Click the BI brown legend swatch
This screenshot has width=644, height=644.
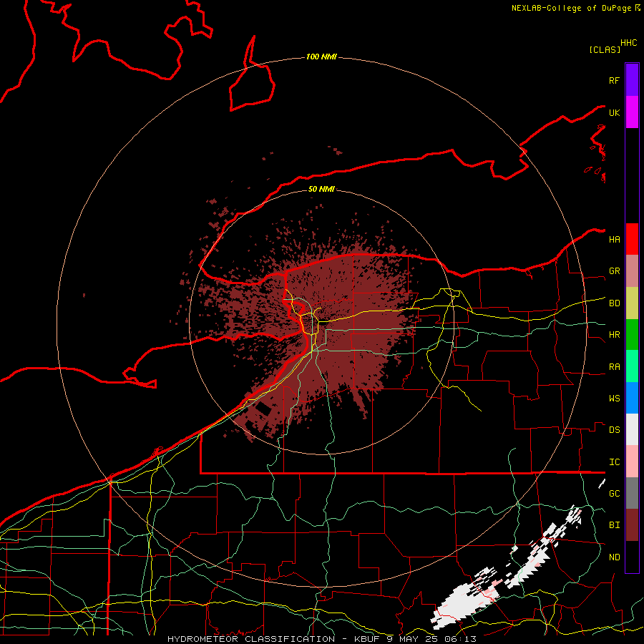pyautogui.click(x=632, y=525)
